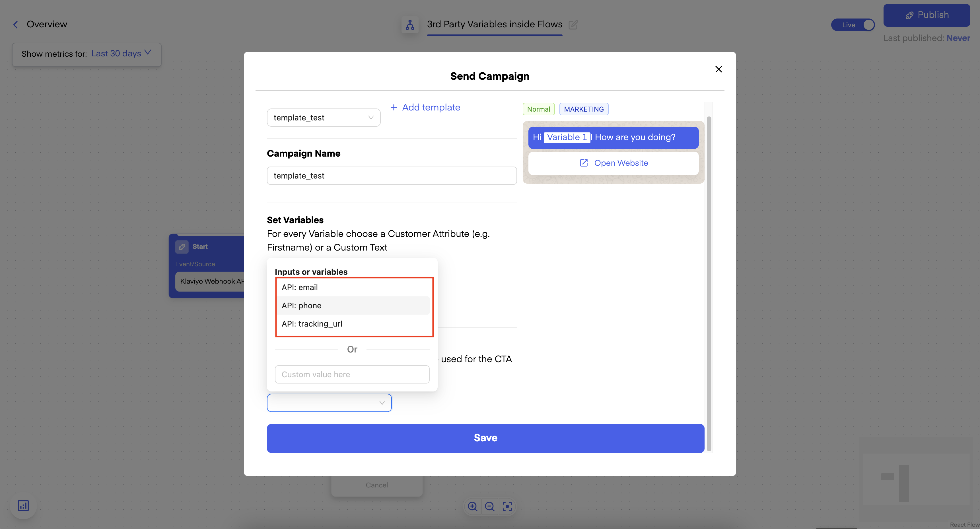Image resolution: width=980 pixels, height=529 pixels.
Task: Toggle the Live switch
Action: (x=853, y=25)
